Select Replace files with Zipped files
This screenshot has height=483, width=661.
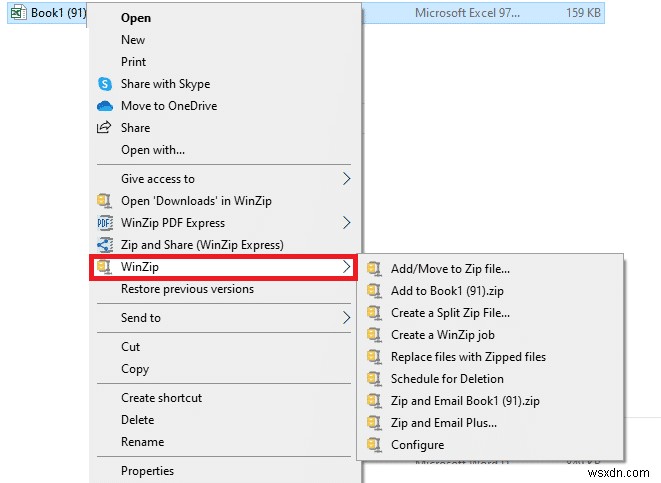468,357
